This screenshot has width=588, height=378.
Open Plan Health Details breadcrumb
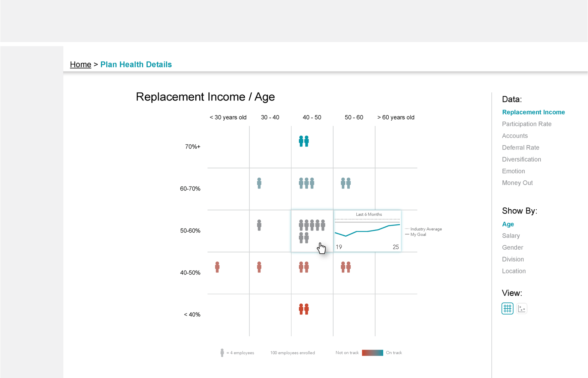click(x=136, y=65)
